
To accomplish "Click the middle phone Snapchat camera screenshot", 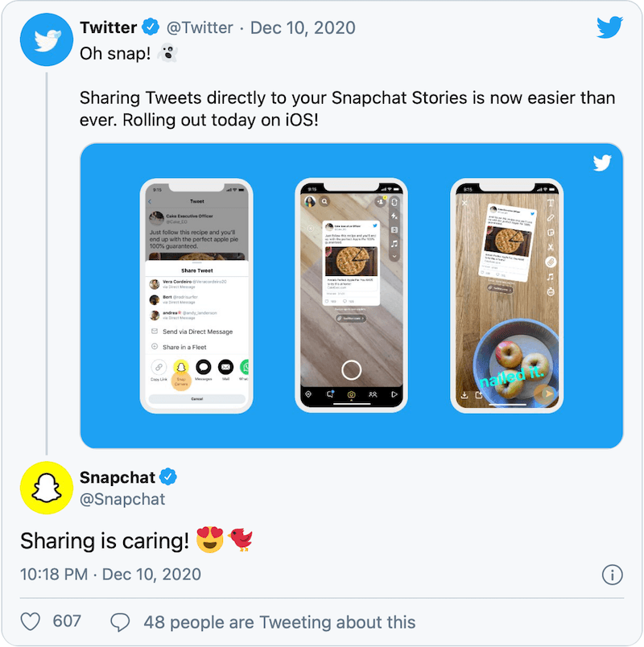I will coord(351,295).
